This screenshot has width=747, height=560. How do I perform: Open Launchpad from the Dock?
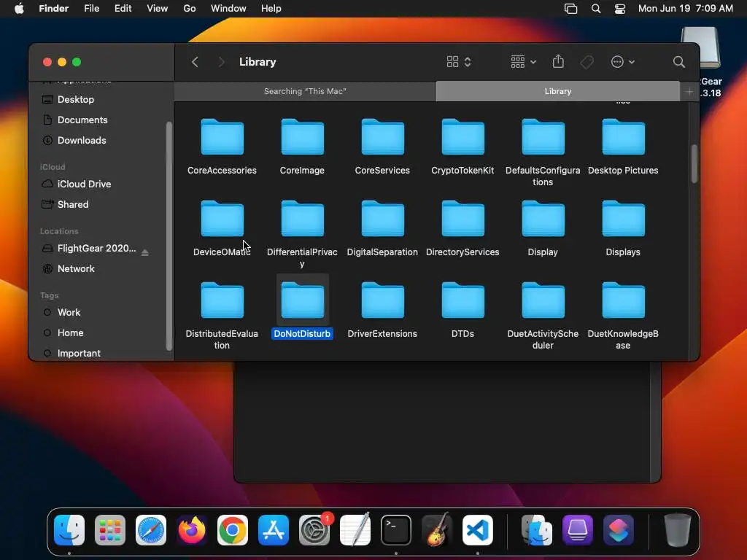(x=110, y=530)
